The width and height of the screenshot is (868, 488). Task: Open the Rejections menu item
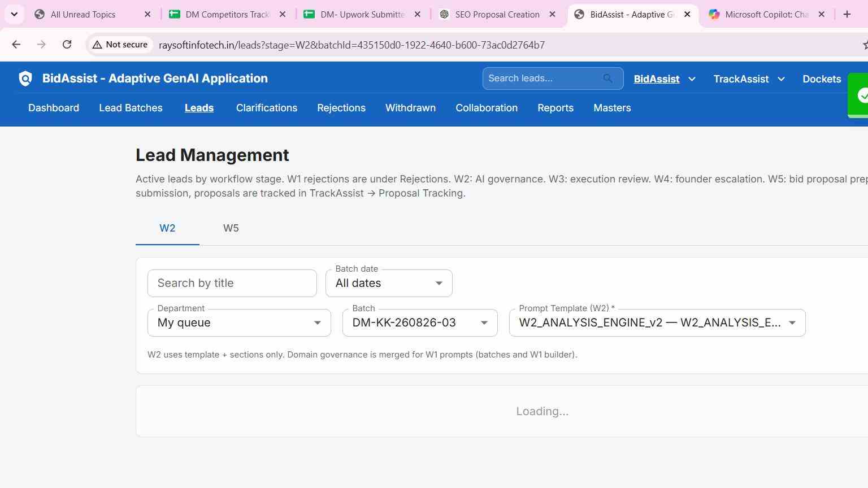(x=341, y=108)
